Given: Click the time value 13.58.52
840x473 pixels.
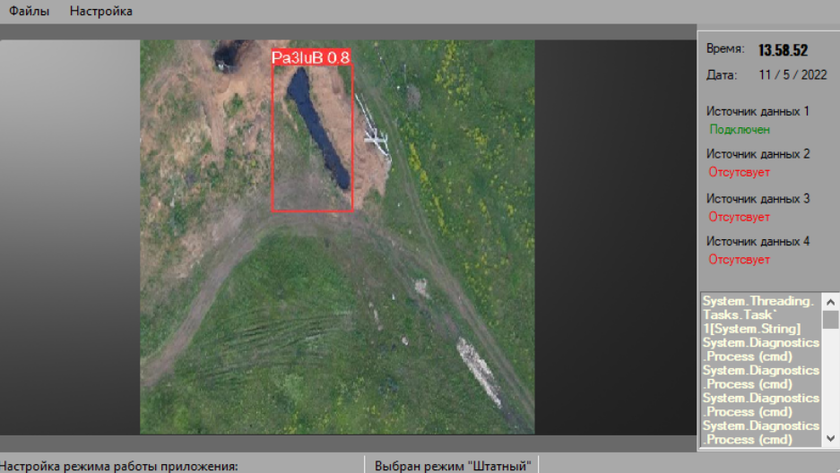Looking at the screenshot, I should pos(783,50).
